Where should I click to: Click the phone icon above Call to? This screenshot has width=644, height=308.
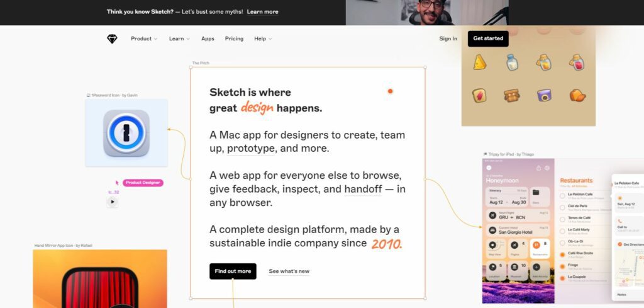click(619, 221)
